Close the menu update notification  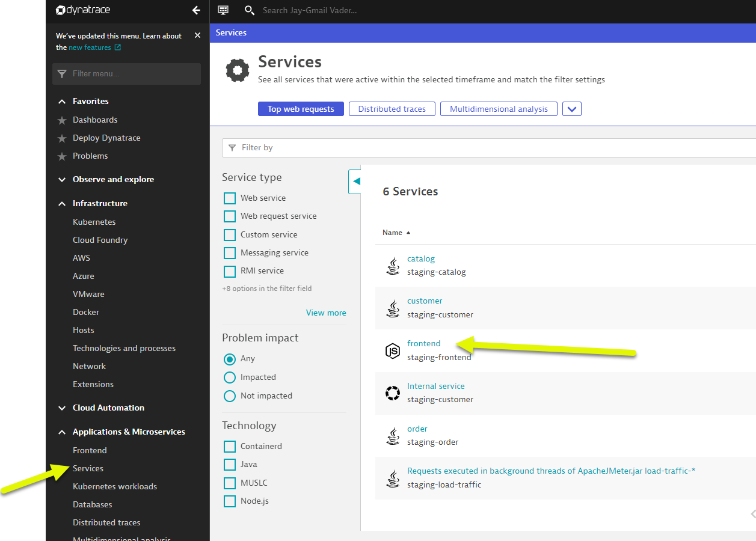[197, 35]
